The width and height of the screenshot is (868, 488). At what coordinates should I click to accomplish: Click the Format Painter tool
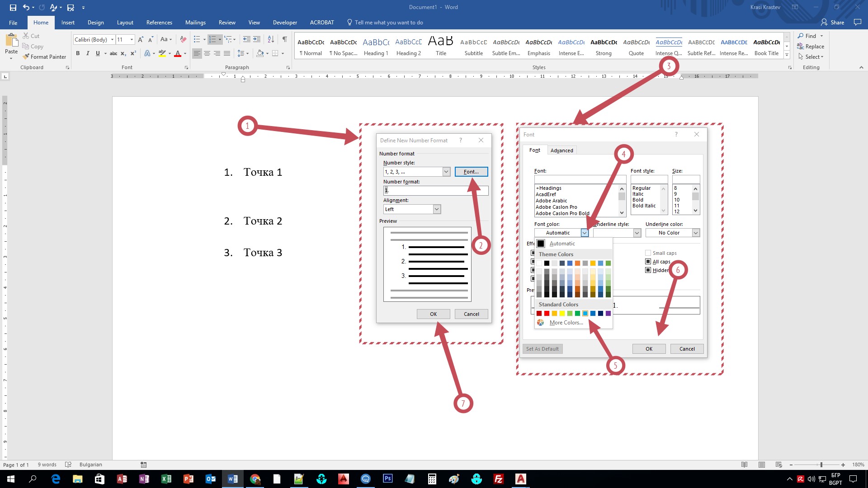[44, 57]
